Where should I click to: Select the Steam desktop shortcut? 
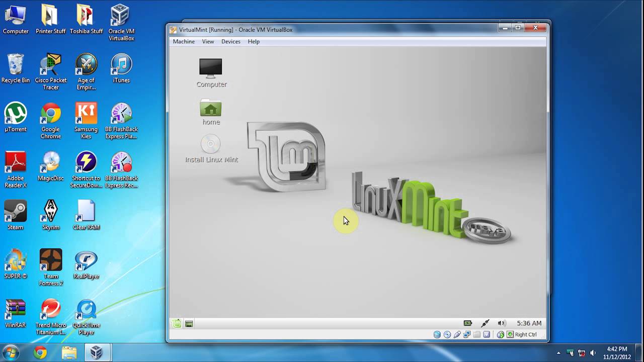point(16,215)
